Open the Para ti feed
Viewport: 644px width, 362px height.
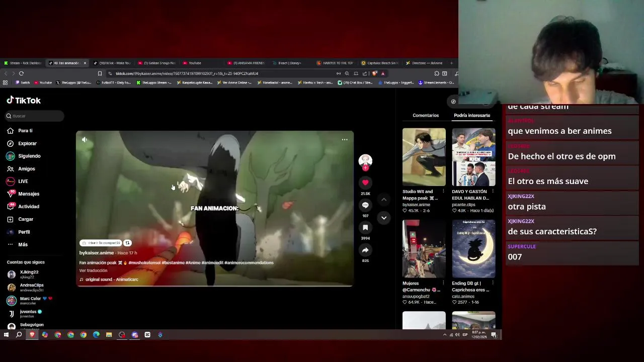tap(20, 131)
